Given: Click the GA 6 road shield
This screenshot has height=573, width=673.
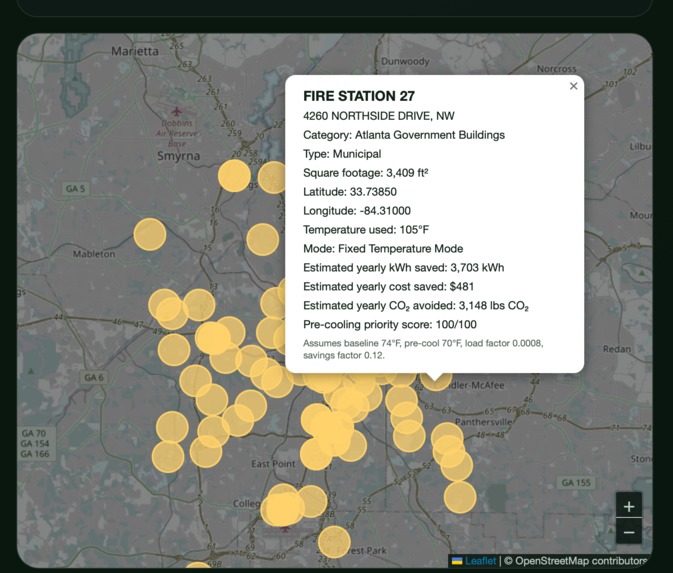Looking at the screenshot, I should point(94,377).
